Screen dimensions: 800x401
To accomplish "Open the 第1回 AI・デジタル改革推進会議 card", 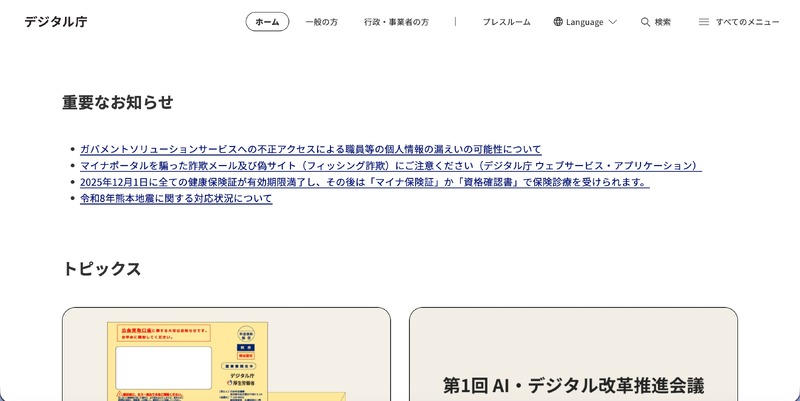I will click(573, 354).
